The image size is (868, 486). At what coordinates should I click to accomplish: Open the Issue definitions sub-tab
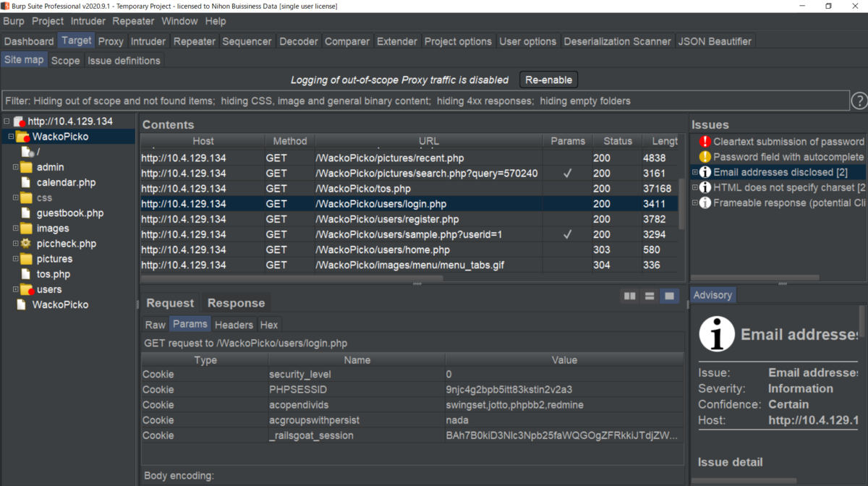tap(124, 60)
